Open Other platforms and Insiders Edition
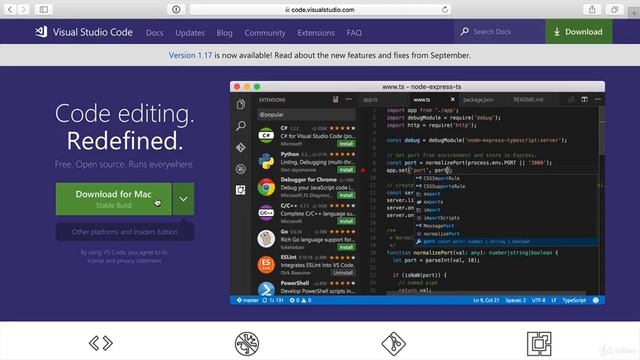Screen dimensions: 640x360 [x=124, y=232]
